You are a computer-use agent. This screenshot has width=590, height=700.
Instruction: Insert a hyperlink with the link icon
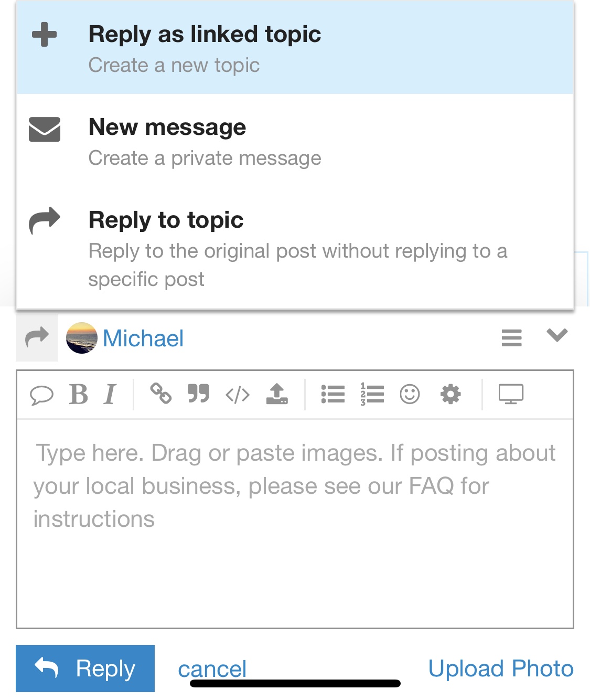click(160, 394)
